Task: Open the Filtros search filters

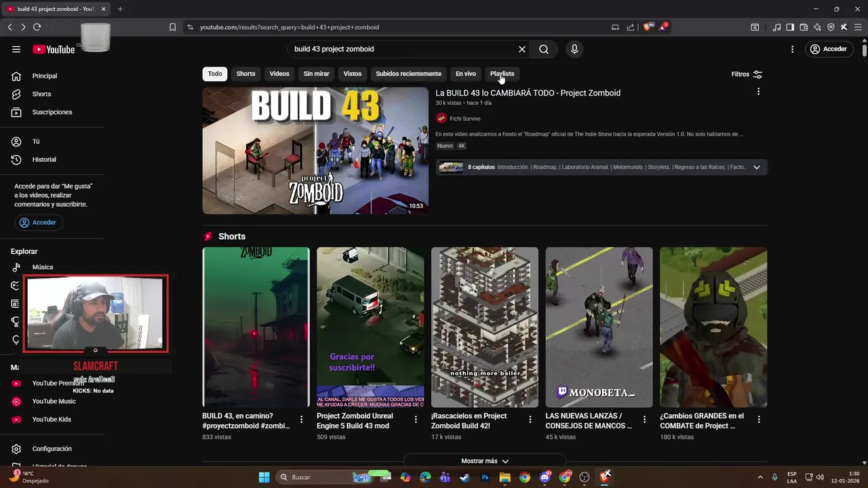Action: pyautogui.click(x=747, y=74)
